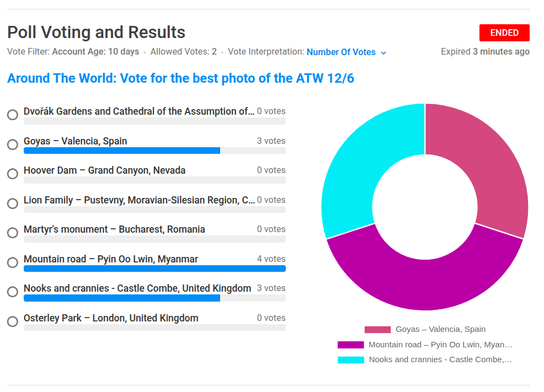Toggle Nooks and crannies cyan legend swatch
The width and height of the screenshot is (544, 392).
click(x=351, y=360)
